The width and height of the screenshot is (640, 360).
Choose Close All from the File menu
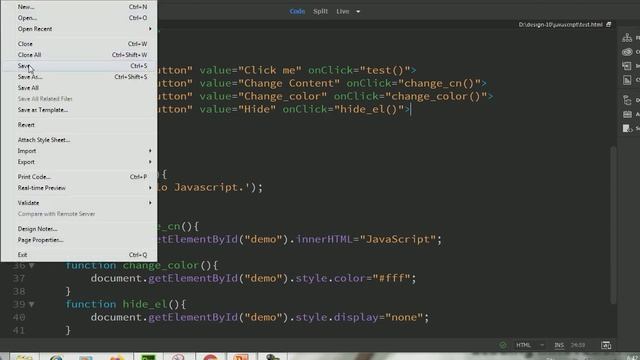79,55
